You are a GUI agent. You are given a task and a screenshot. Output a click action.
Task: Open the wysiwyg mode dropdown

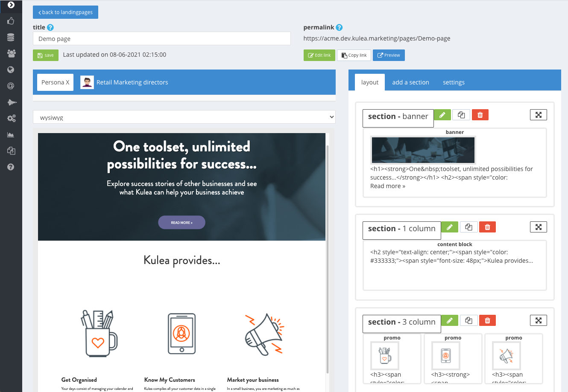tap(184, 117)
